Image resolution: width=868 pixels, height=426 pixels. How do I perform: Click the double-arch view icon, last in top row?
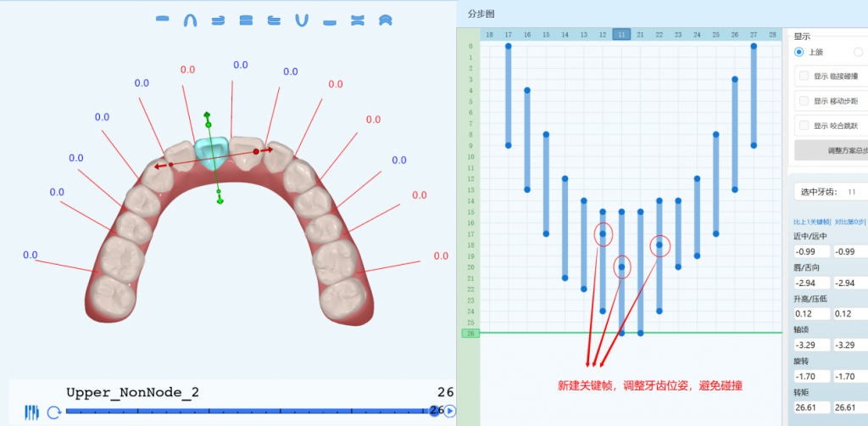[x=385, y=20]
